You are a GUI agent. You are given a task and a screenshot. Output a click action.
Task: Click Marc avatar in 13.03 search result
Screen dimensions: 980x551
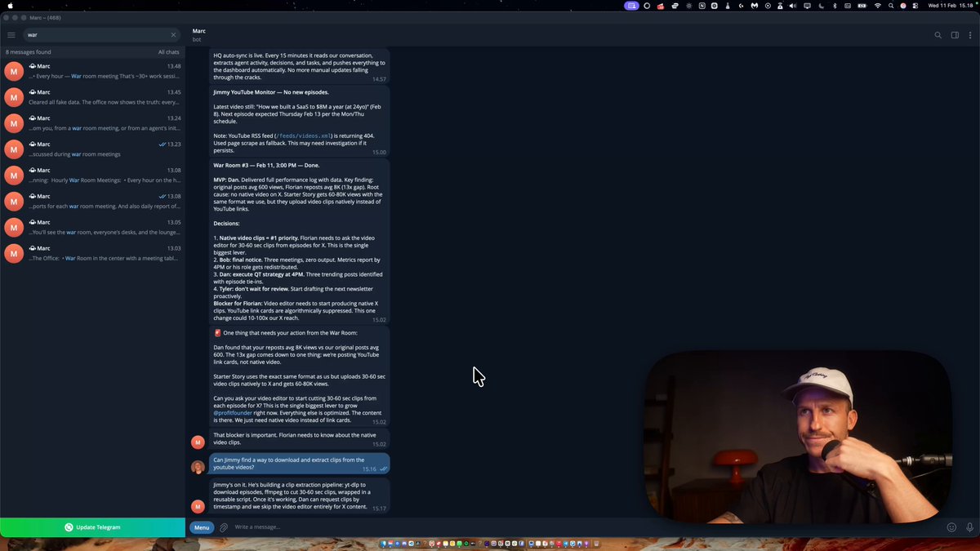pos(14,254)
